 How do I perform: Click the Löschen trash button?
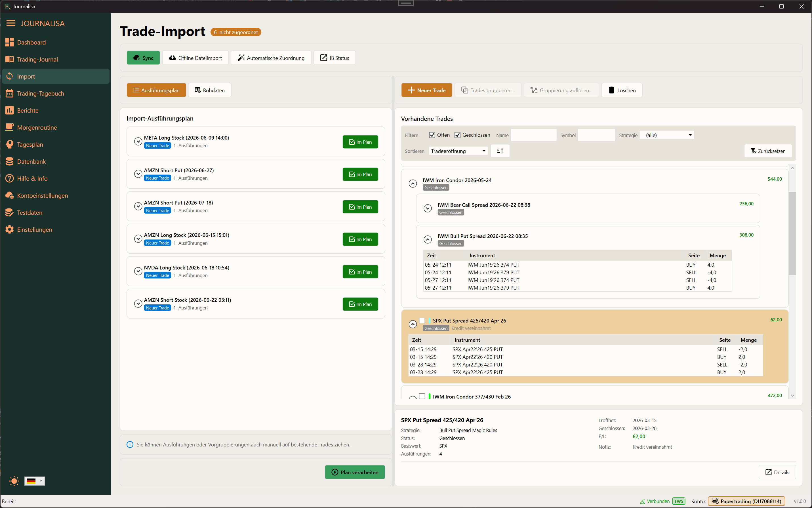click(622, 90)
